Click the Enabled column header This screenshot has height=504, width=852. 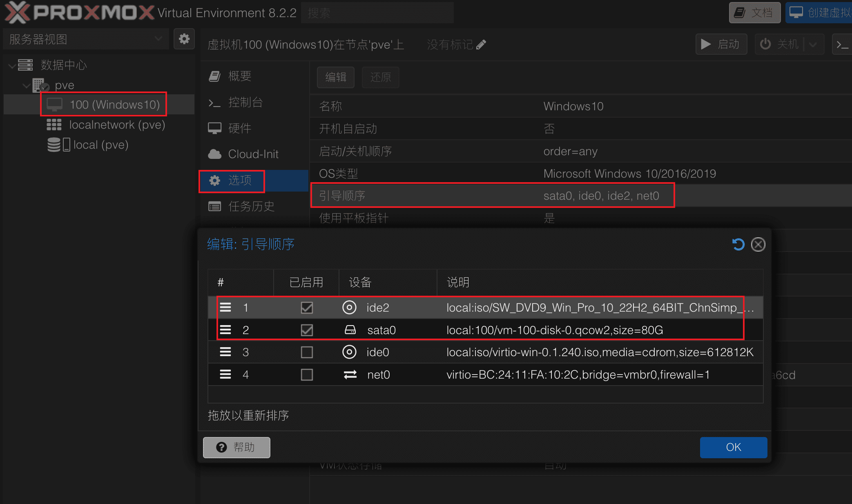click(306, 282)
